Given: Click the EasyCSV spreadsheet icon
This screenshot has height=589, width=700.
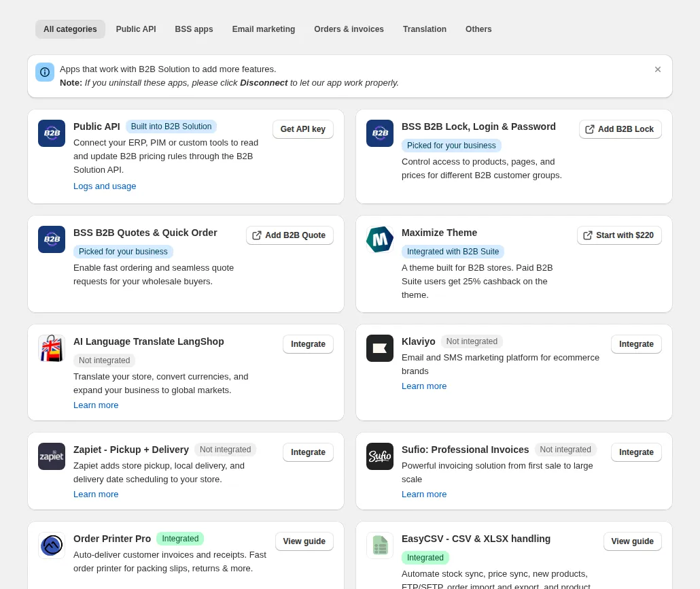Looking at the screenshot, I should click(380, 545).
